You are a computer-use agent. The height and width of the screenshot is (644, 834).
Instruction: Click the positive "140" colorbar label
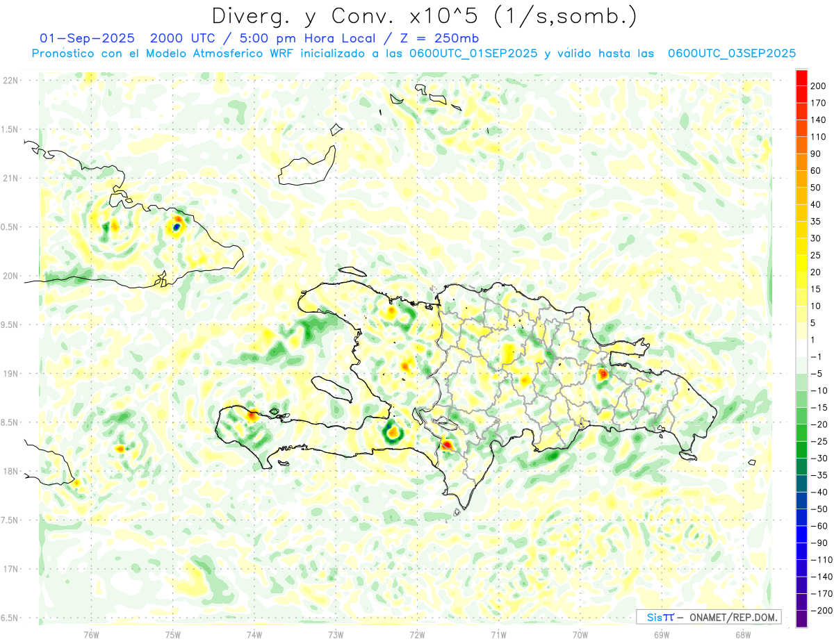click(819, 120)
